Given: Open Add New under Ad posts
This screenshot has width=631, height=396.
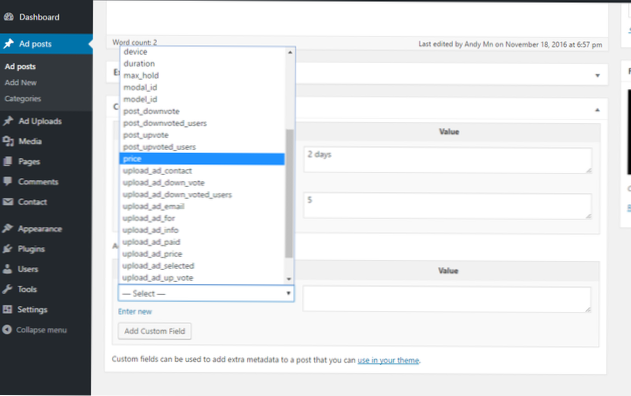Looking at the screenshot, I should tap(21, 82).
